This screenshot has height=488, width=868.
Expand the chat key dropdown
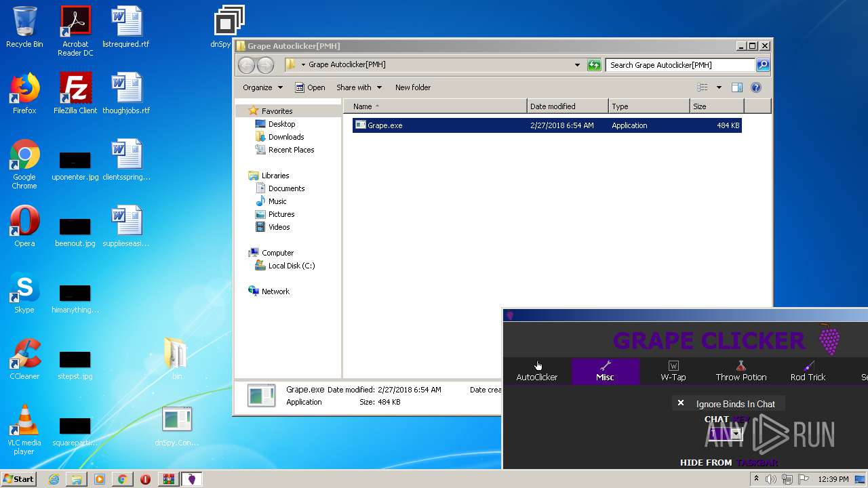pyautogui.click(x=736, y=434)
